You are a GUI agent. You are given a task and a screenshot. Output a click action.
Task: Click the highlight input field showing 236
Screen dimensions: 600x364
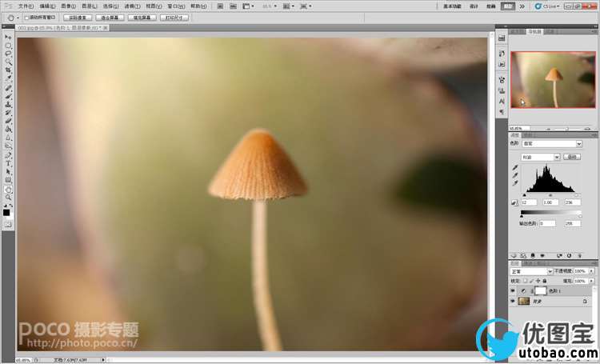pos(573,202)
